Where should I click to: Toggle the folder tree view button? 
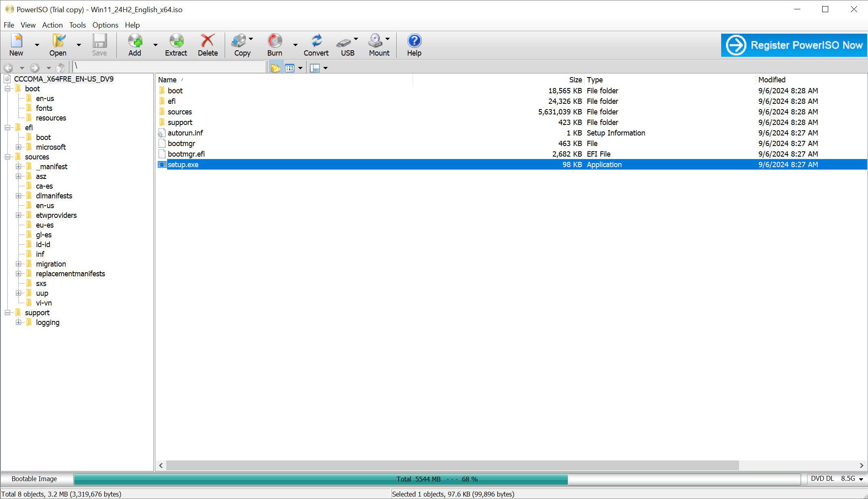[x=275, y=68]
